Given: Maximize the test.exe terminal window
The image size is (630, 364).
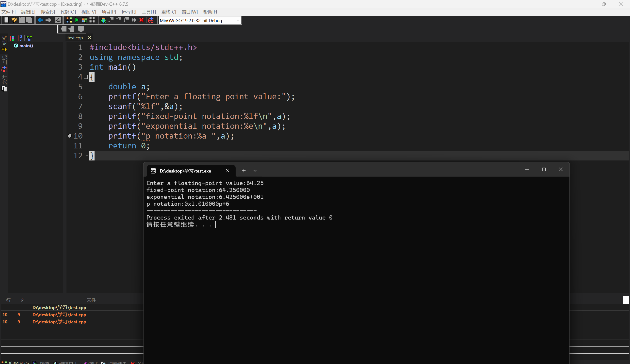Looking at the screenshot, I should (x=544, y=170).
